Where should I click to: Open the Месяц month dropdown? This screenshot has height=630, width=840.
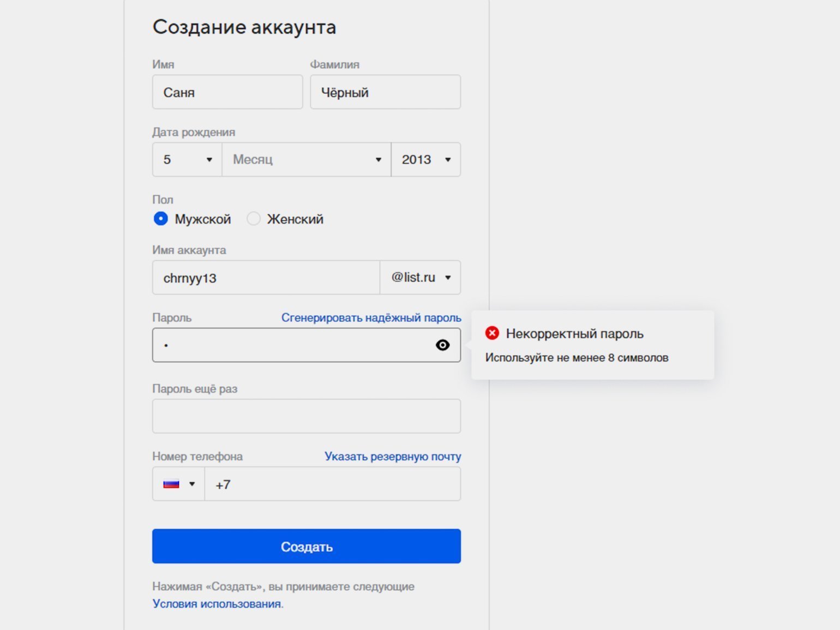coord(307,159)
